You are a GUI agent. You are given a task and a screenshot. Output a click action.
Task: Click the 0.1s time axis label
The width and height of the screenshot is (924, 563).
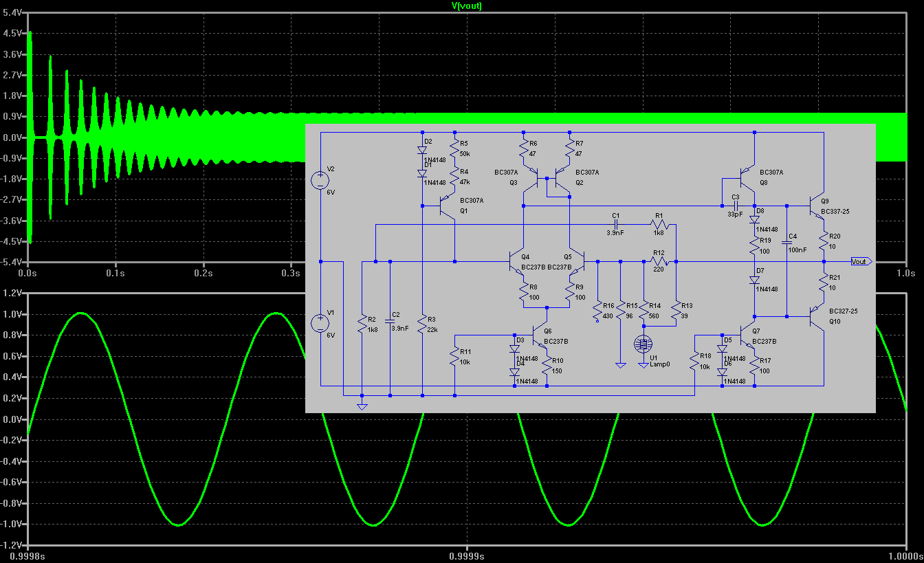tap(115, 273)
